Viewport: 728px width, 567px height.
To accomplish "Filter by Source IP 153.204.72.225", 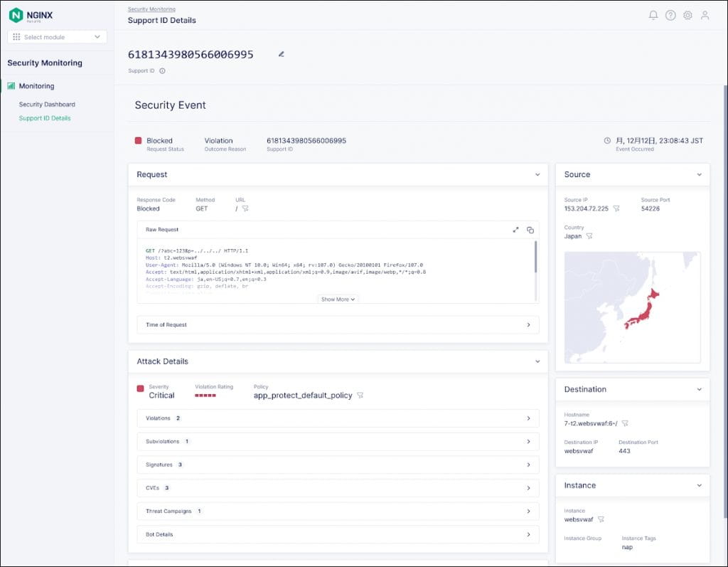I will [616, 209].
